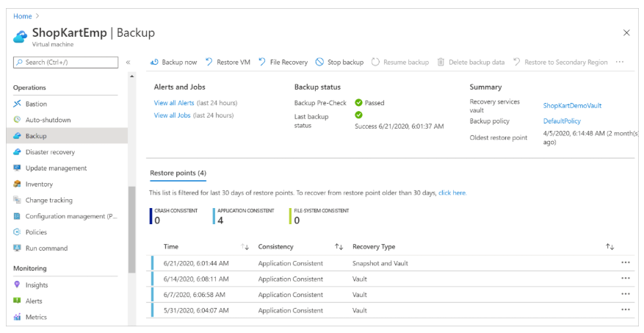The image size is (644, 333).
Task: Click the Change tracking icon
Action: pyautogui.click(x=17, y=200)
